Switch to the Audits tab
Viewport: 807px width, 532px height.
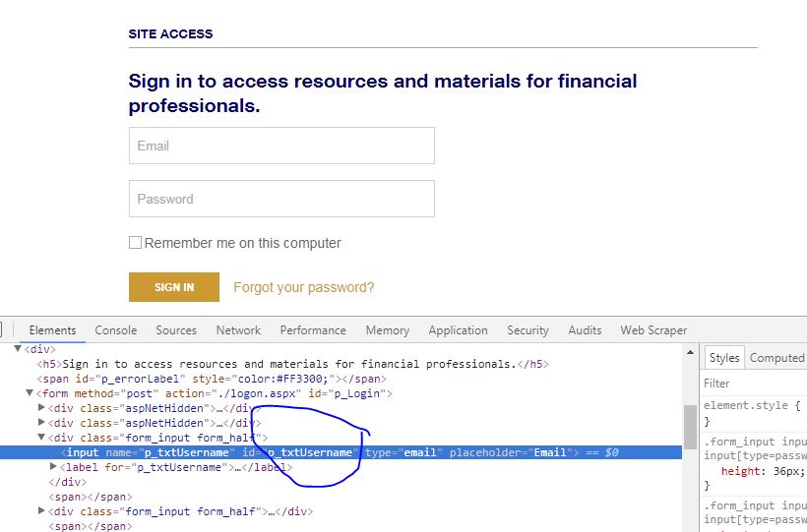585,330
